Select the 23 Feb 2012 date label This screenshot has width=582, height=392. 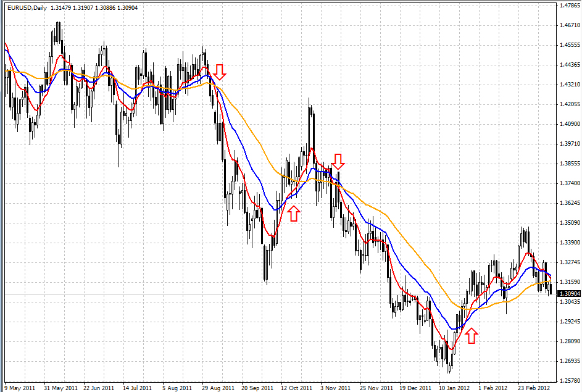534,388
